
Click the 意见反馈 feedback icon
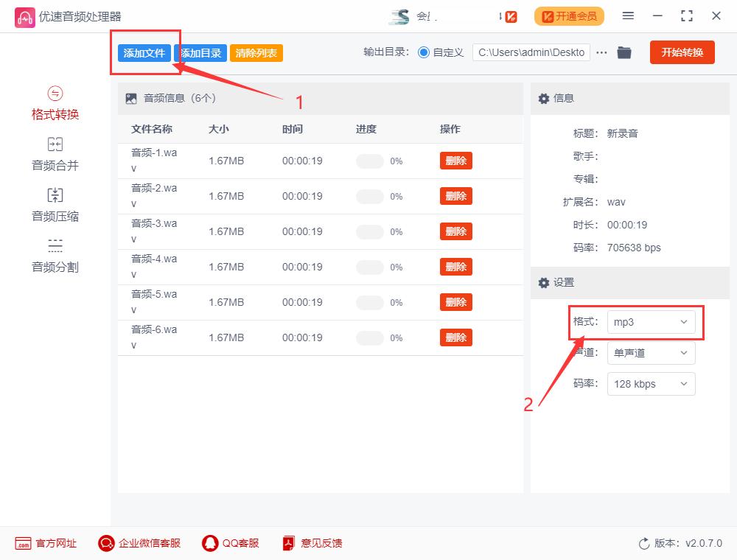coord(287,543)
